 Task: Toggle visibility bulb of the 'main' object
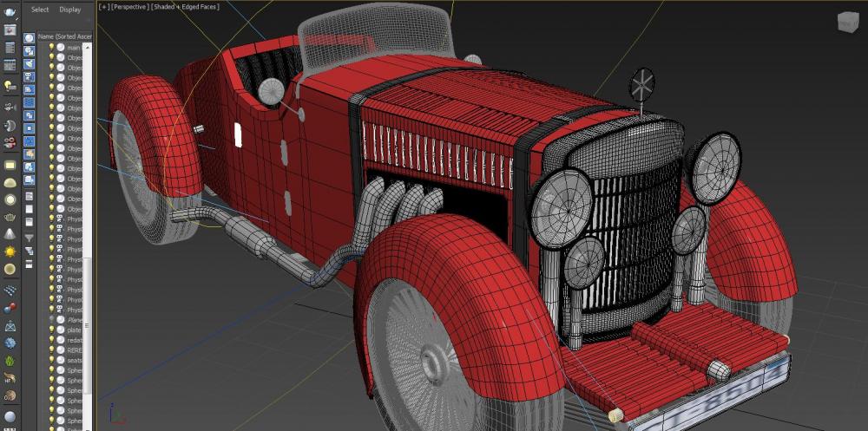coord(51,47)
